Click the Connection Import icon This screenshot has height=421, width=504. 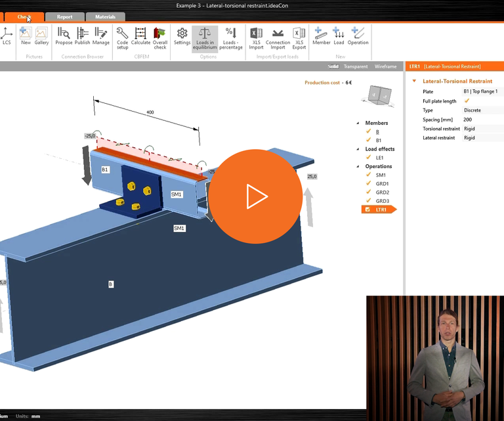coord(278,37)
